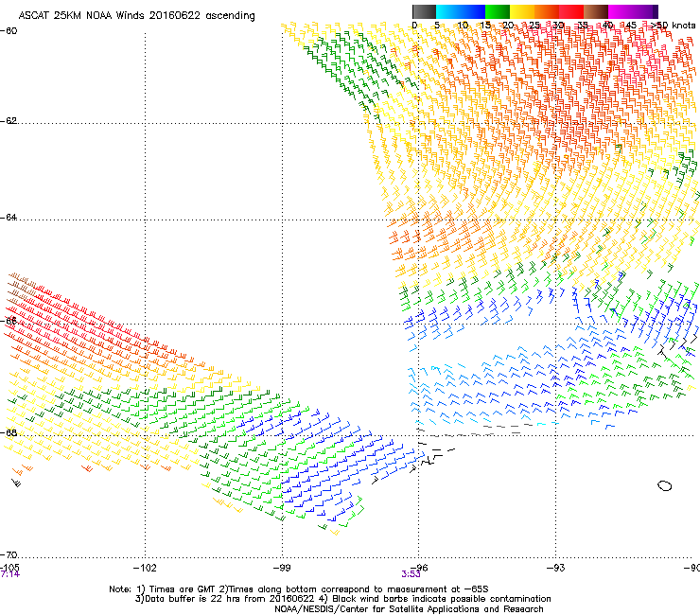The width and height of the screenshot is (700, 615).
Task: Click the '20' label under the color bar
Action: [508, 25]
